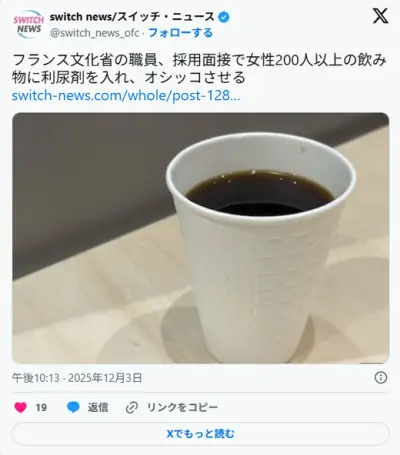Open the Switch News profile avatar
Screen dimensions: 400x455
[x=29, y=25]
